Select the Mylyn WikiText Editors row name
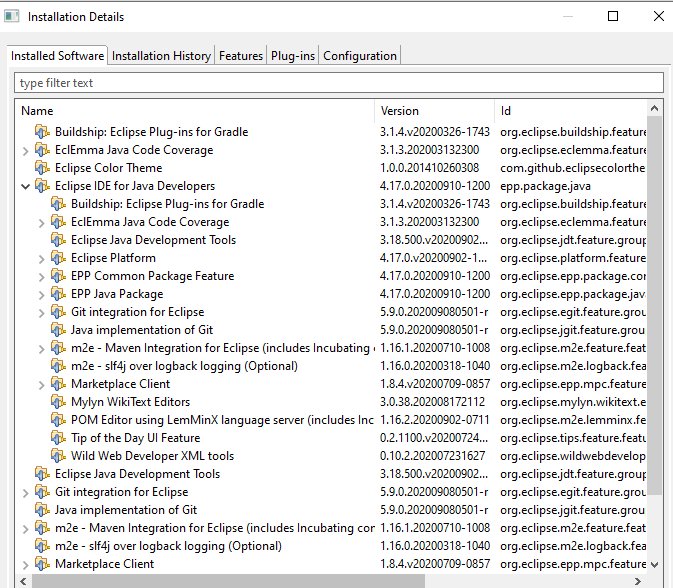The height and width of the screenshot is (588, 673). click(x=130, y=402)
